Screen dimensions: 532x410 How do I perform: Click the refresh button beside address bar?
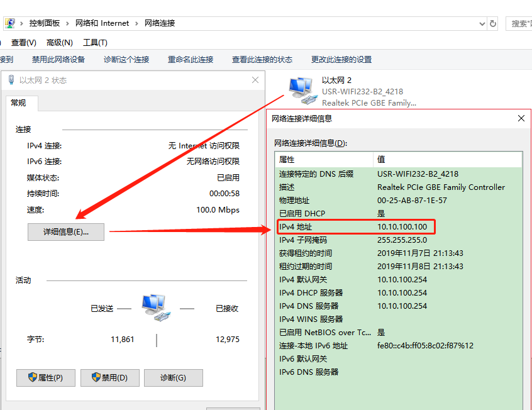pos(493,23)
